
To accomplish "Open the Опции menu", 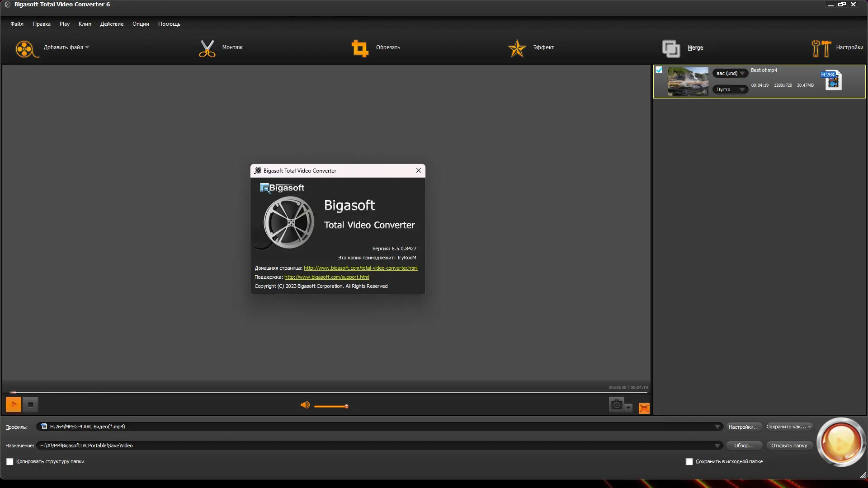I will (141, 24).
